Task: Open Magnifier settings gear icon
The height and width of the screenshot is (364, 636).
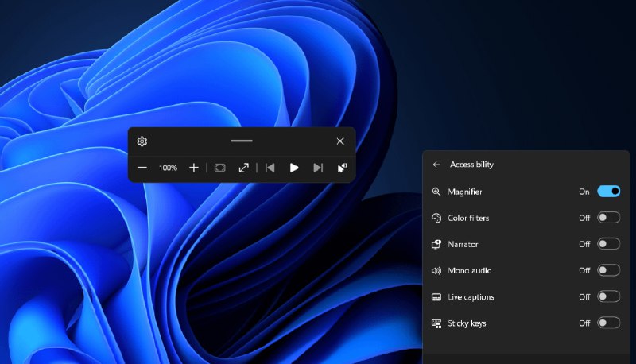Action: click(142, 141)
